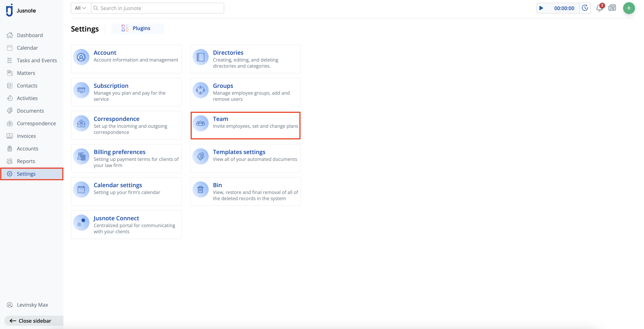The width and height of the screenshot is (644, 329).
Task: Expand the All search filter dropdown
Action: (x=81, y=8)
